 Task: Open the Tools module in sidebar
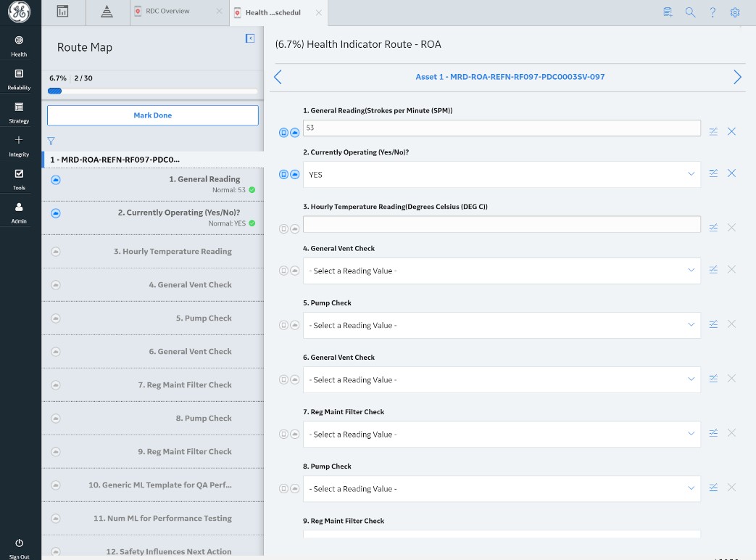point(19,179)
